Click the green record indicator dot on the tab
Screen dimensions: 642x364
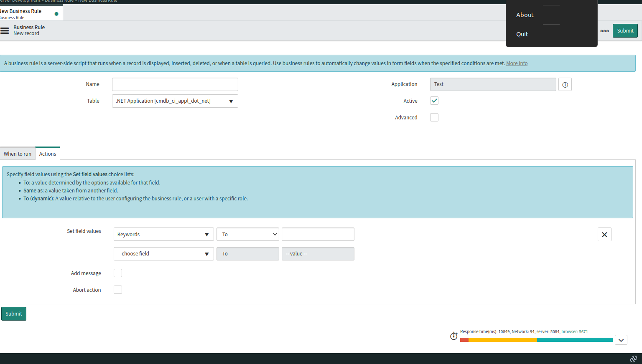56,13
